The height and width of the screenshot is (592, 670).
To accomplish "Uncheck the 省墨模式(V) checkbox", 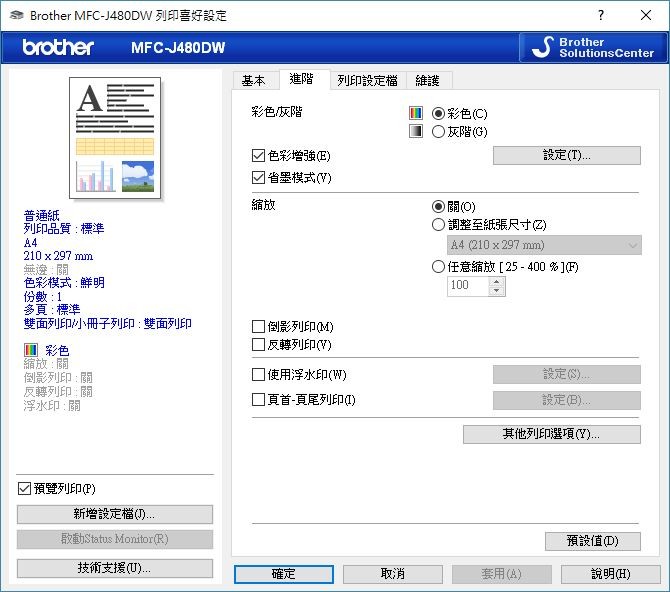I will coord(258,177).
